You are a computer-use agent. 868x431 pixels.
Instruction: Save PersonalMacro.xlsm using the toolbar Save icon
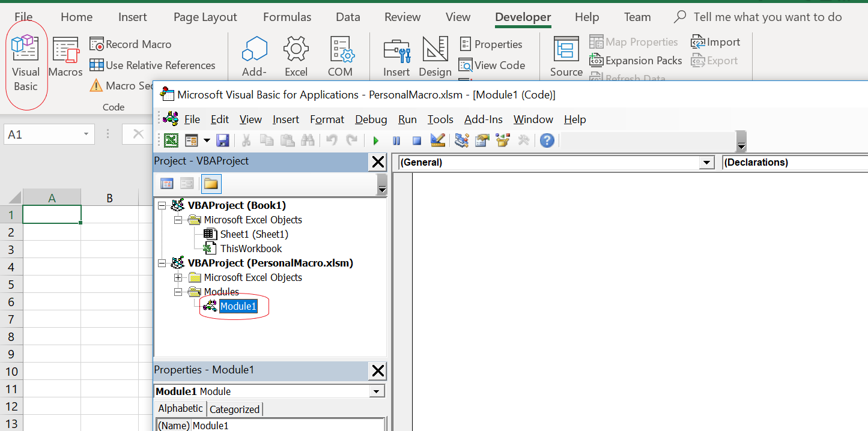[223, 140]
